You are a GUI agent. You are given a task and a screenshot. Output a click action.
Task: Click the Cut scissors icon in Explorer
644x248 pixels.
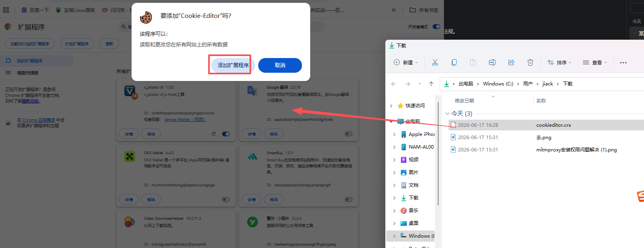point(435,62)
